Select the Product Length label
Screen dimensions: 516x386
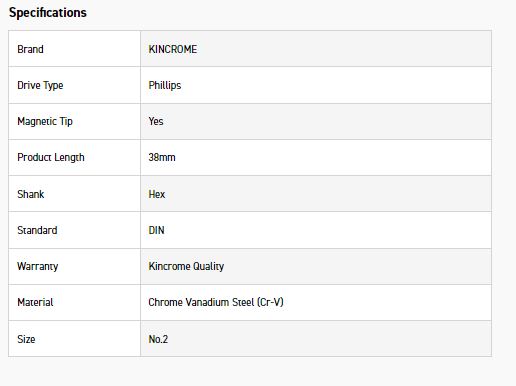pyautogui.click(x=51, y=158)
